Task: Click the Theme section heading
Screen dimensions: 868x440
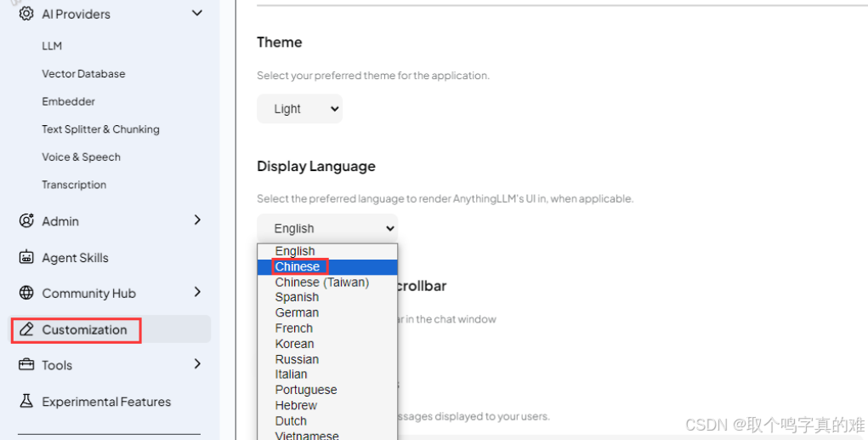Action: (280, 42)
